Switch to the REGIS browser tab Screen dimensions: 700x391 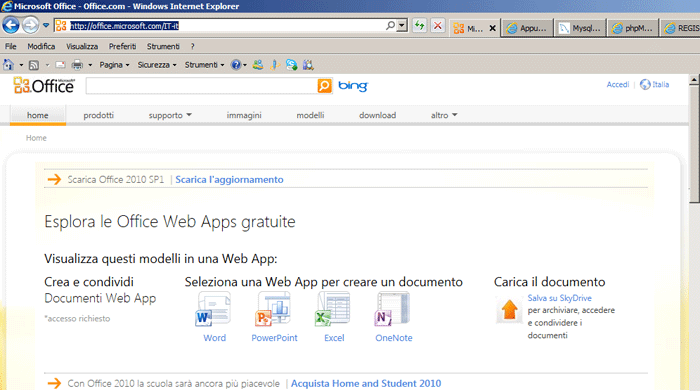click(681, 28)
